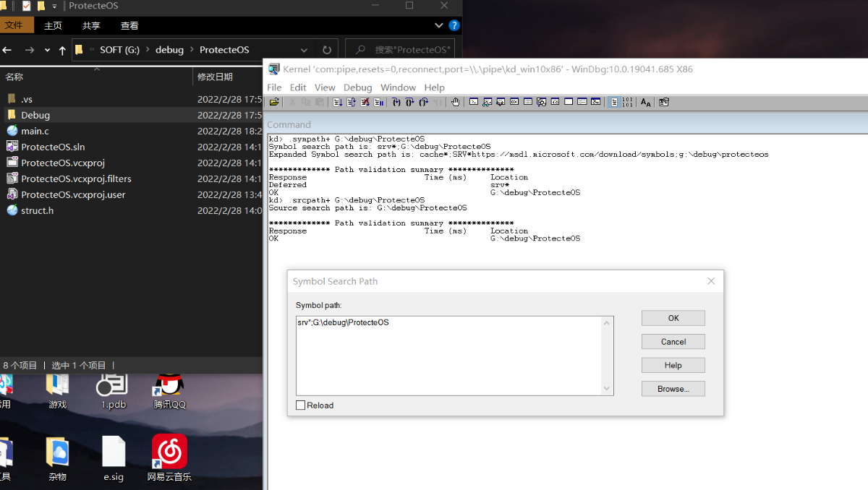This screenshot has height=490, width=868.
Task: Switch to the 查看 ribbon tab
Action: click(x=129, y=25)
